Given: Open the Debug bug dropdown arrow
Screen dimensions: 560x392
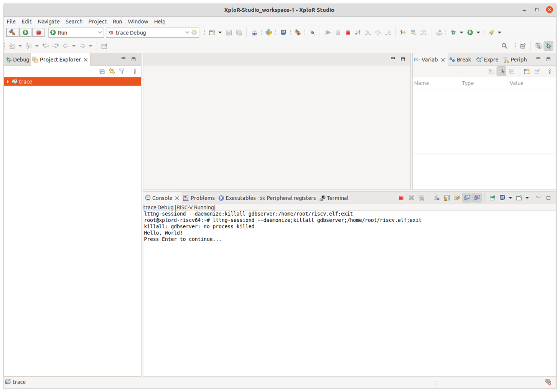Looking at the screenshot, I should click(x=461, y=33).
